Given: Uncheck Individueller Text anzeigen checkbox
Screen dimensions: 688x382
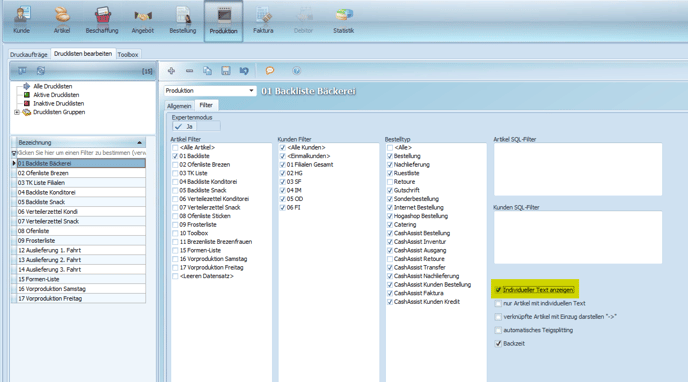Looking at the screenshot, I should click(x=498, y=290).
